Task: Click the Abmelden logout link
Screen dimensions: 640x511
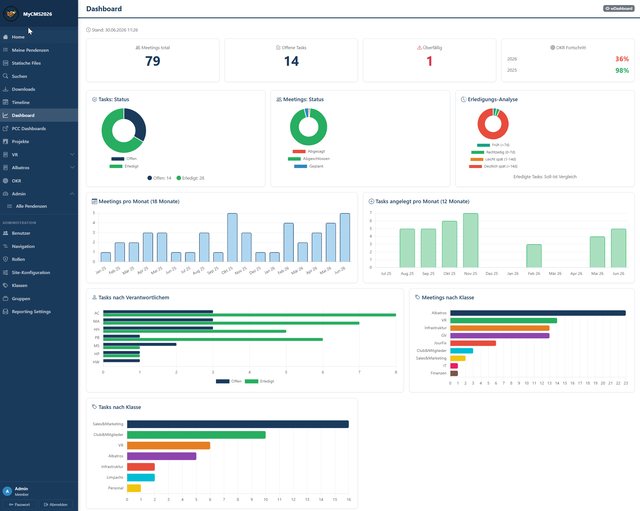Action: coord(55,504)
